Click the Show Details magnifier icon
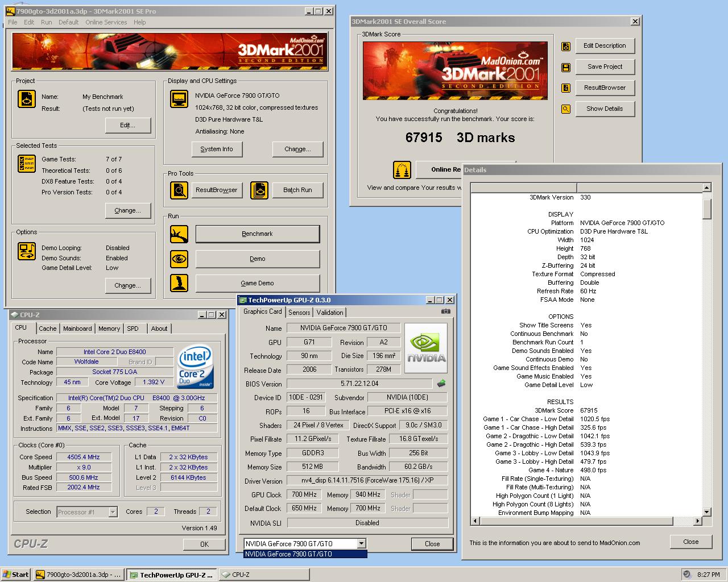 point(566,109)
